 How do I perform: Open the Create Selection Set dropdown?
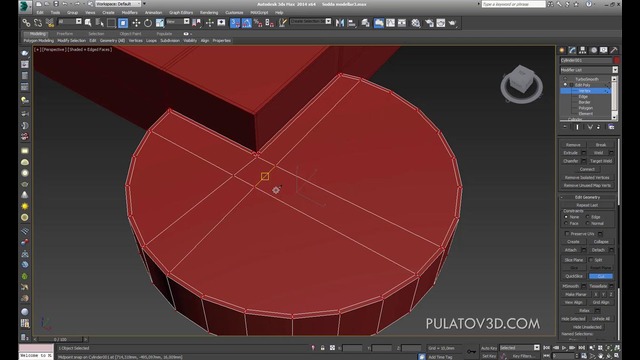(x=311, y=21)
